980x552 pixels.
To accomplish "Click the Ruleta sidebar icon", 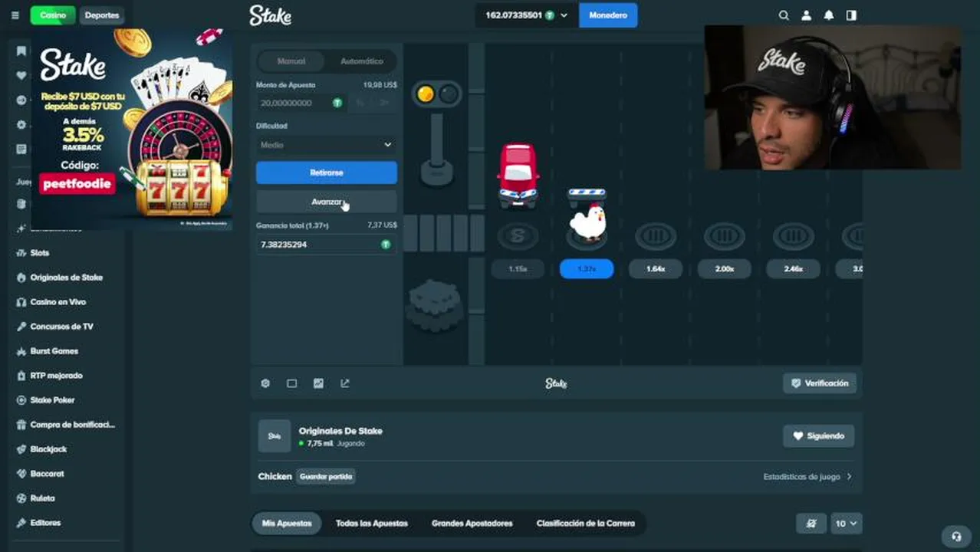I will pos(21,498).
